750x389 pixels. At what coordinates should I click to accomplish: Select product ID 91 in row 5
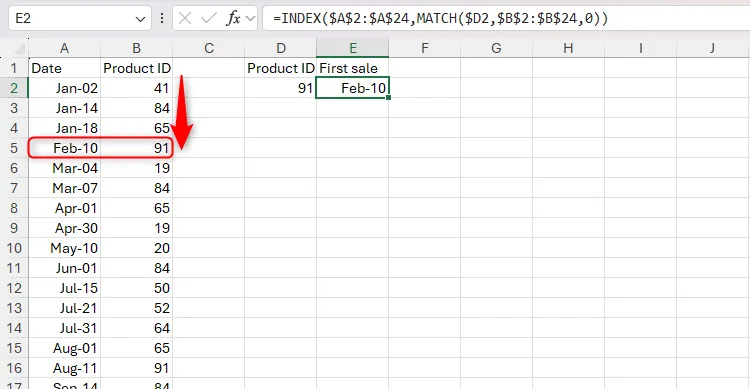pyautogui.click(x=137, y=148)
